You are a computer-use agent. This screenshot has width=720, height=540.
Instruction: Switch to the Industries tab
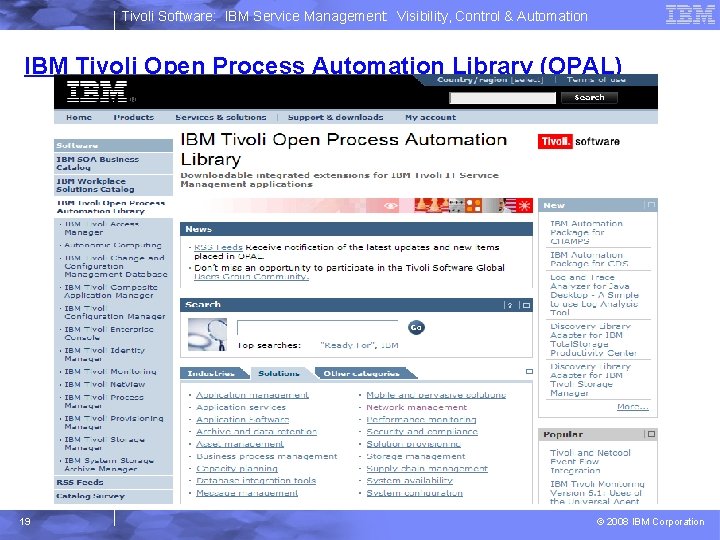212,373
